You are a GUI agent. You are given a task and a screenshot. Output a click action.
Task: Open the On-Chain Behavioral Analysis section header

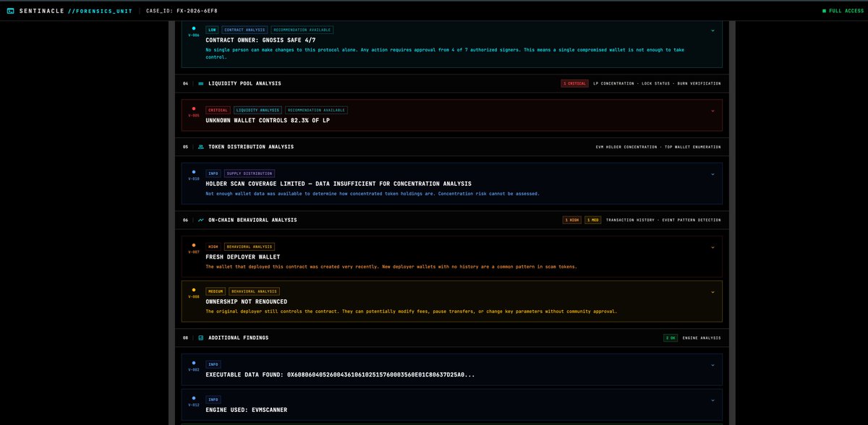pos(452,220)
